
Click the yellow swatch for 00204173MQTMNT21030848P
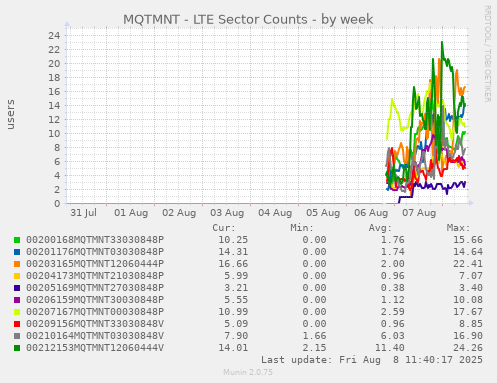17,276
